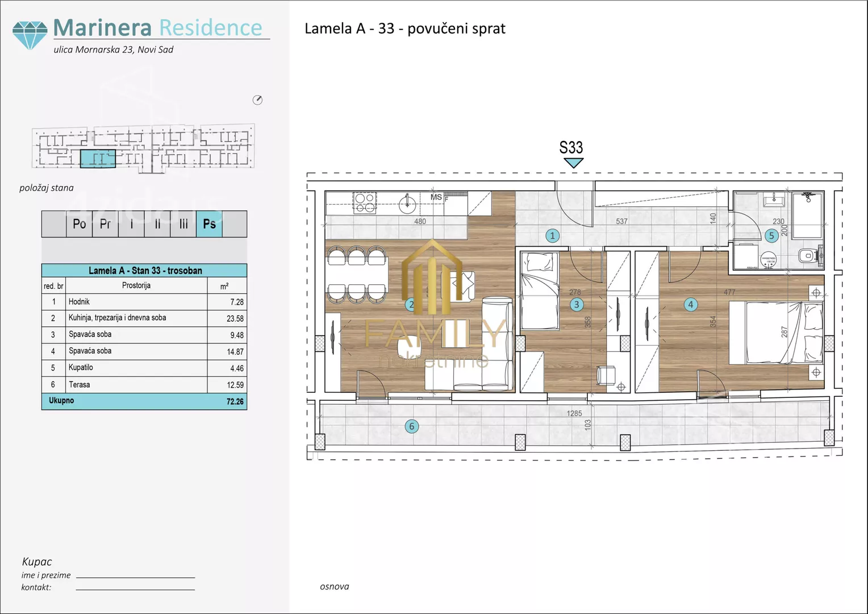The width and height of the screenshot is (868, 614).
Task: Select the highlighted Ps floor tab
Action: point(210,224)
